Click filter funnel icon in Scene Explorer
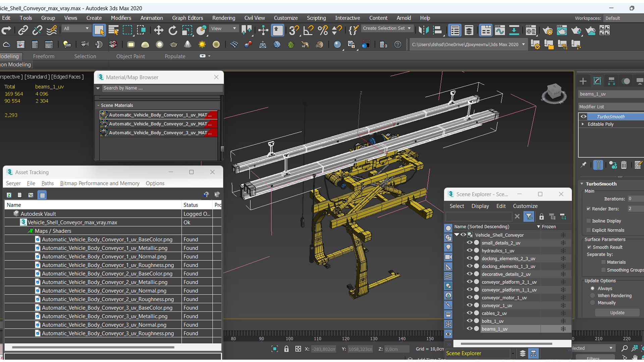 529,217
